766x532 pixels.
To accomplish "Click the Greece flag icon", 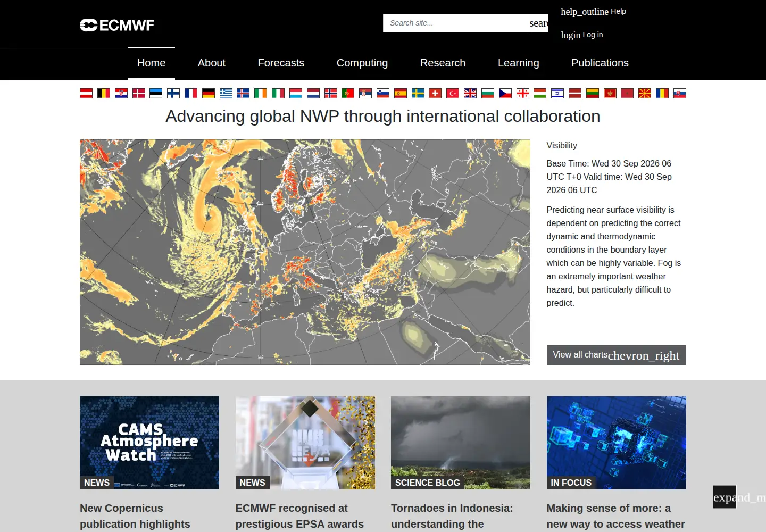I will (226, 94).
